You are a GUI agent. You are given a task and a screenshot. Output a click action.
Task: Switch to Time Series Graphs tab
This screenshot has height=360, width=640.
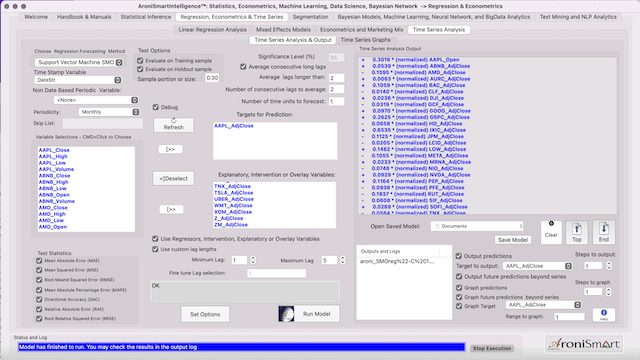pos(366,40)
